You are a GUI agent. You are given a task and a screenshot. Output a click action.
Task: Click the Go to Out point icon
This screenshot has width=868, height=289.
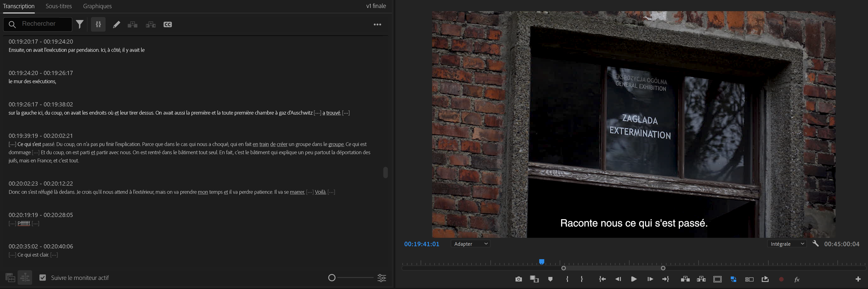(x=666, y=279)
